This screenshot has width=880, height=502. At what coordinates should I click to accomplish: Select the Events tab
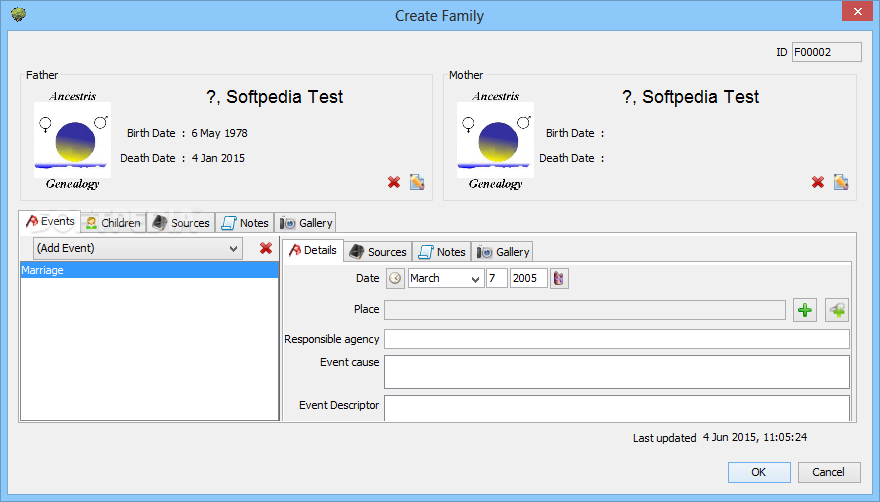coord(50,221)
